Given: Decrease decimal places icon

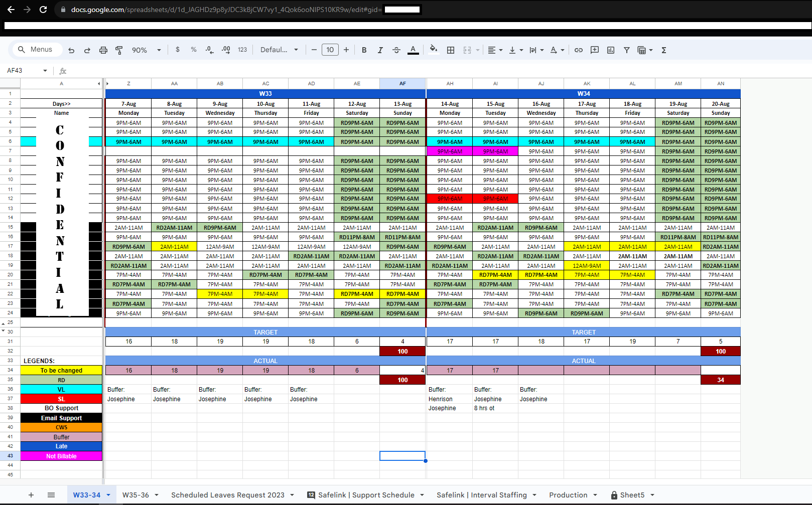Looking at the screenshot, I should tap(210, 50).
